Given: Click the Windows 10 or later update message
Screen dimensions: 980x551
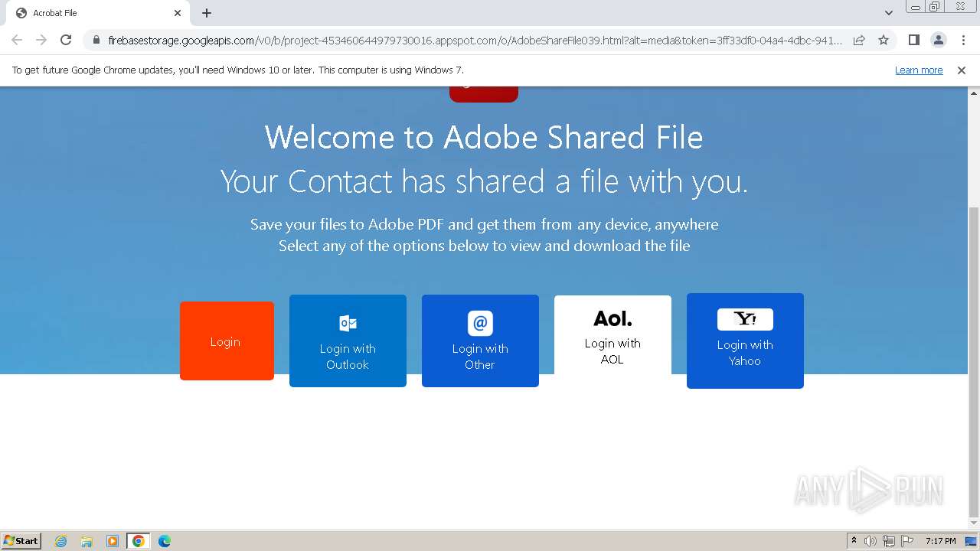Looking at the screenshot, I should tap(238, 70).
